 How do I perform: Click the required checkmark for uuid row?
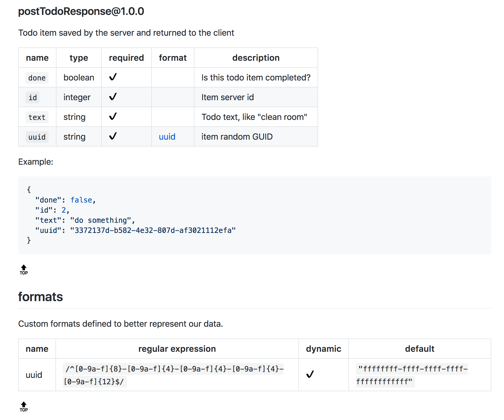point(112,136)
